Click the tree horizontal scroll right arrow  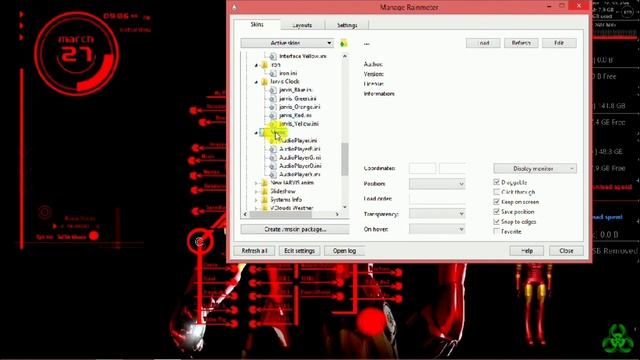click(337, 214)
